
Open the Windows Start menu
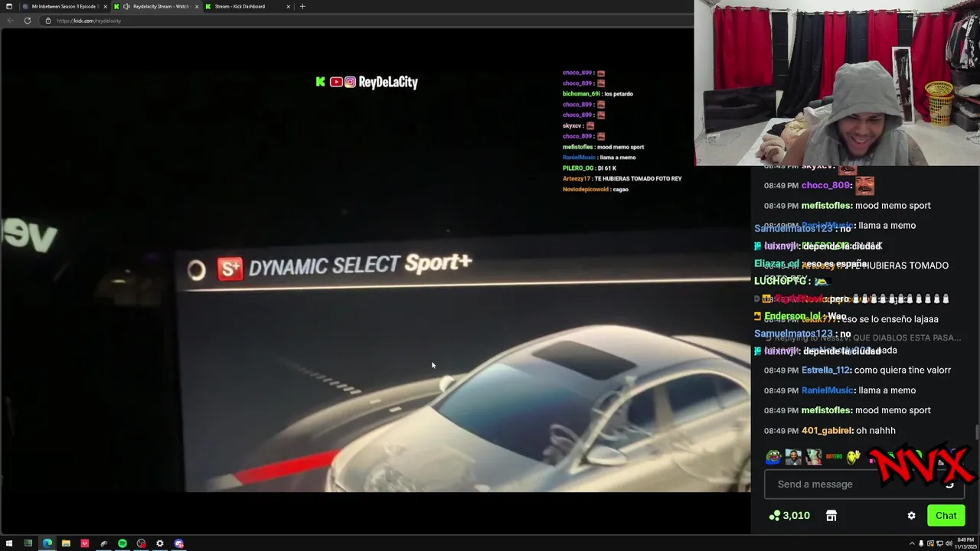9,543
